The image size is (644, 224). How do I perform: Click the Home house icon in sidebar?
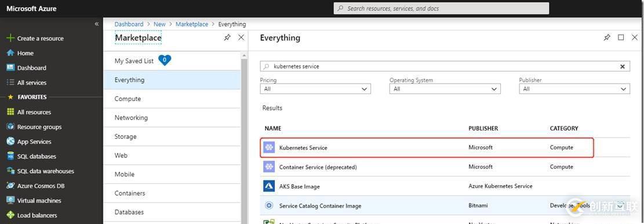pos(10,53)
